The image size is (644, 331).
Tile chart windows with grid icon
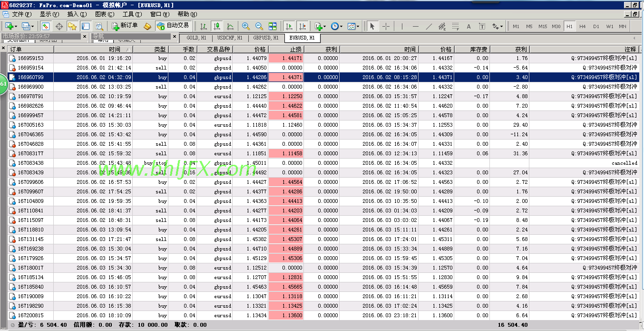[x=273, y=26]
